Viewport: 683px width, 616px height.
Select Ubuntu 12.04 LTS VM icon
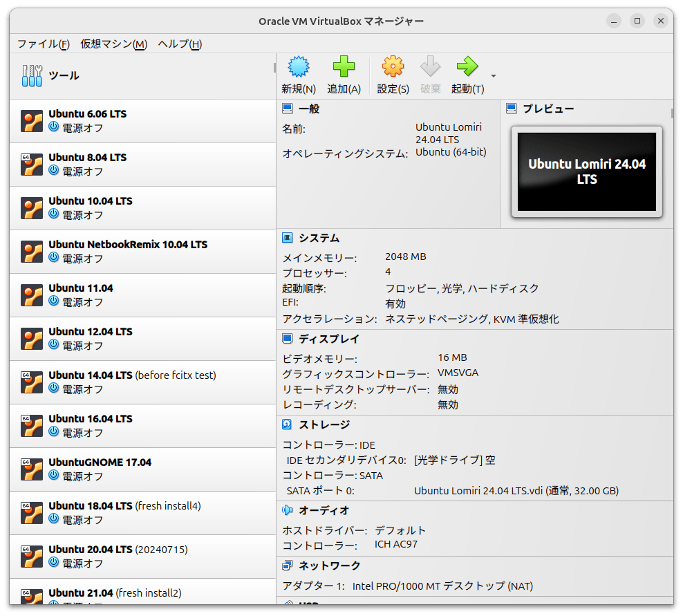32,339
